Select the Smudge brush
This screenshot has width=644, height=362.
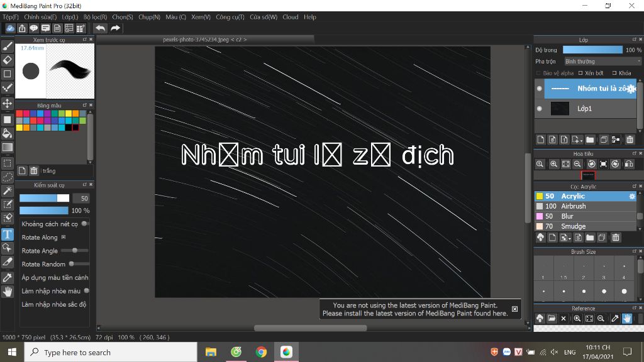tap(586, 226)
